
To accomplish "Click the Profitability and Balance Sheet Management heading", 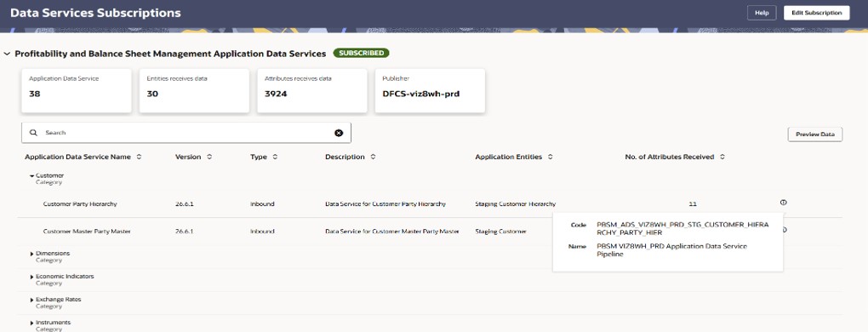I will 170,54.
